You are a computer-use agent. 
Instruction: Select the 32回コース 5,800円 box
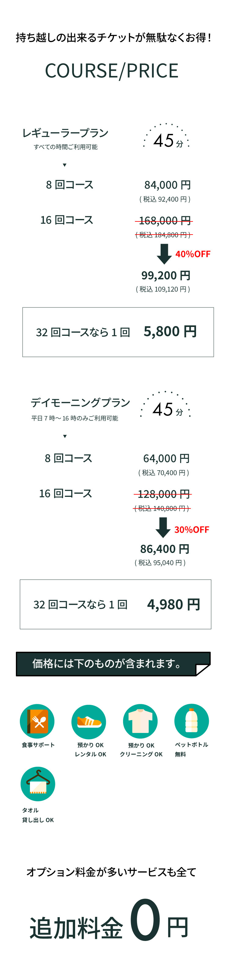[x=118, y=332]
